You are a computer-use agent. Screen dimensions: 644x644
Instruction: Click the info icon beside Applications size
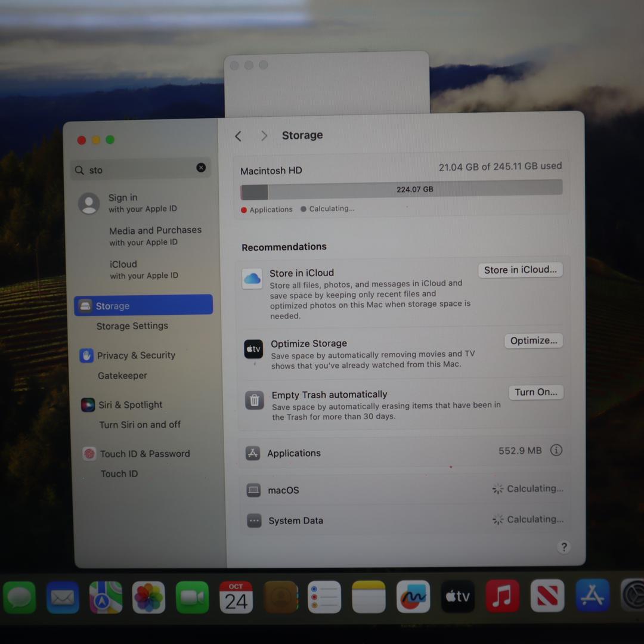(x=556, y=450)
